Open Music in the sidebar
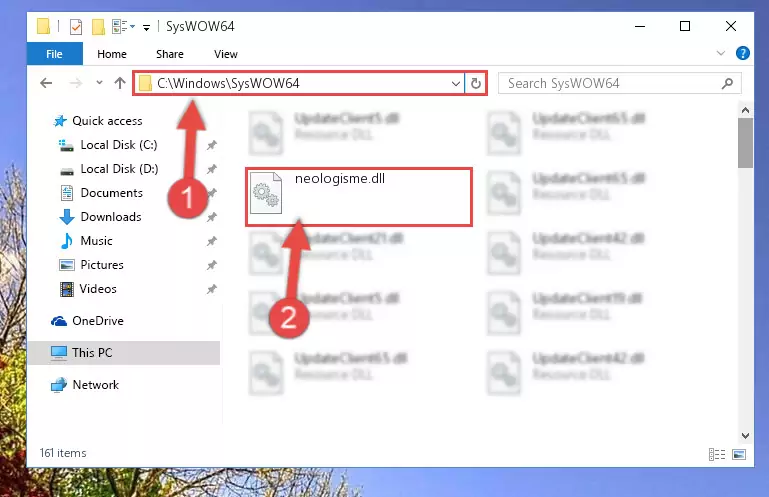Screen dimensions: 769x497 point(96,241)
